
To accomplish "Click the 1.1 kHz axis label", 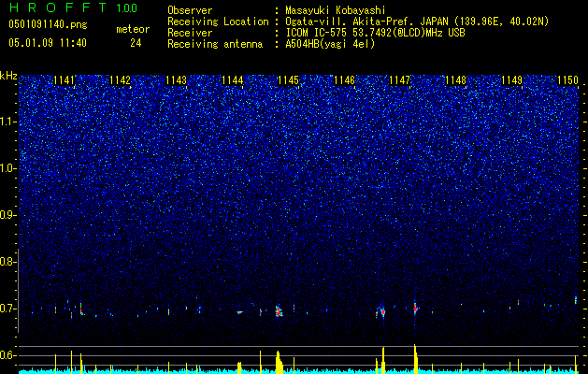I will [7, 122].
